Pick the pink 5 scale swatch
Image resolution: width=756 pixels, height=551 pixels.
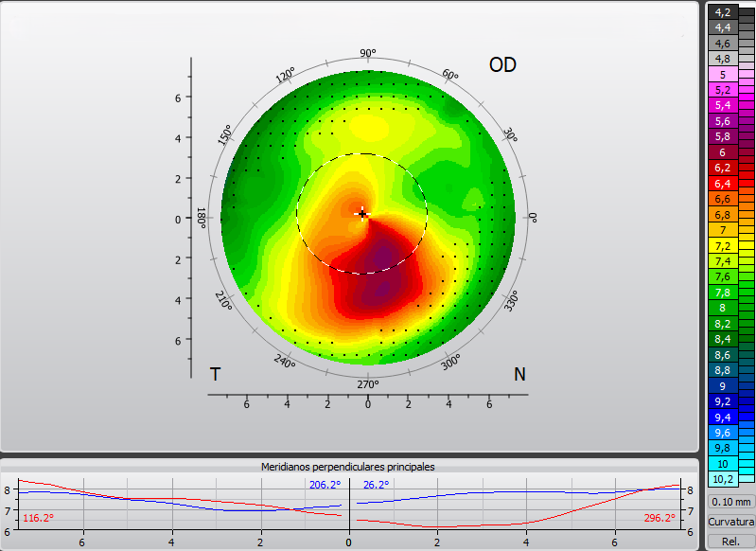tap(723, 74)
